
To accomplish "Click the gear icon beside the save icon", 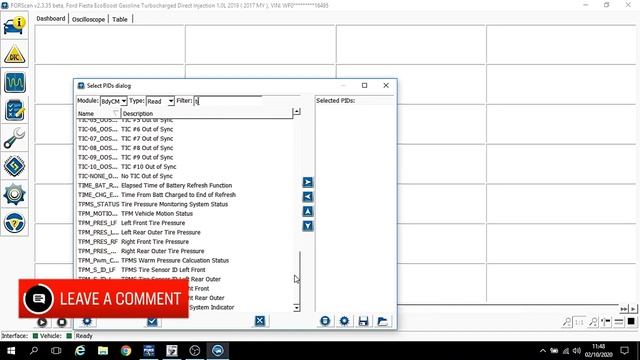I will click(x=344, y=321).
